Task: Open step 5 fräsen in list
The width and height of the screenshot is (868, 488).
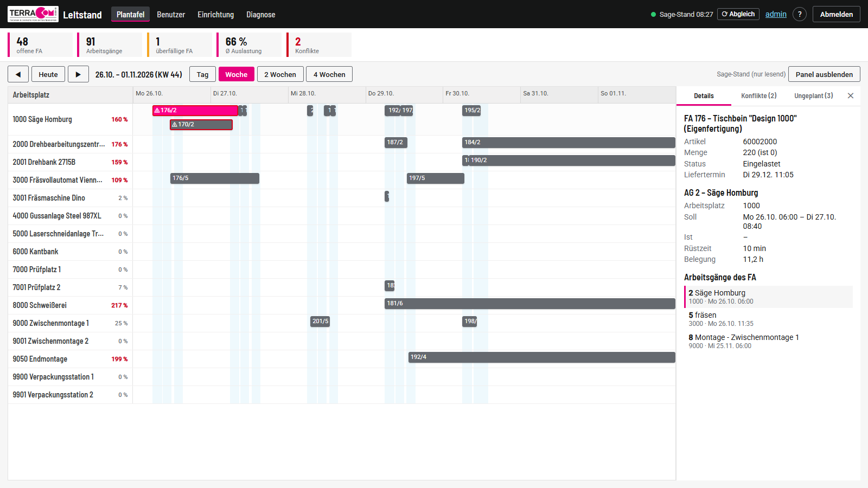Action: pos(768,319)
